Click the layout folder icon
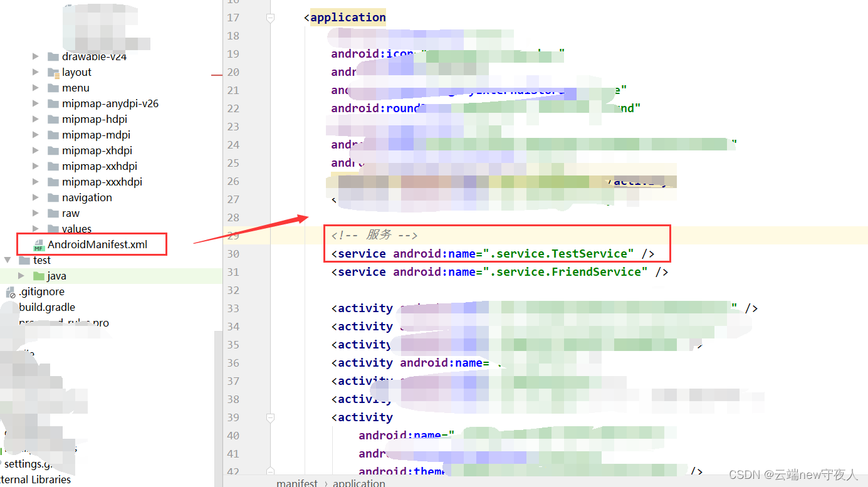This screenshot has width=868, height=487. (53, 72)
